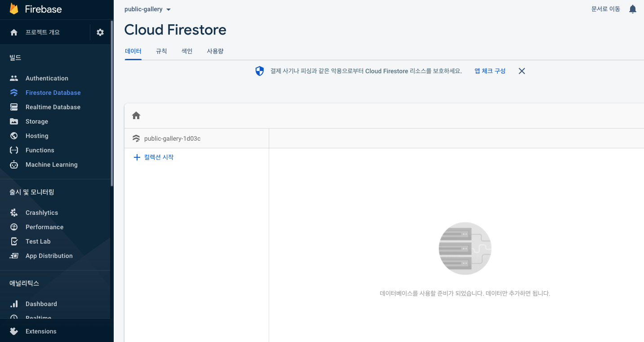Image resolution: width=644 pixels, height=342 pixels.
Task: Open project overview home icon
Action: (x=14, y=32)
